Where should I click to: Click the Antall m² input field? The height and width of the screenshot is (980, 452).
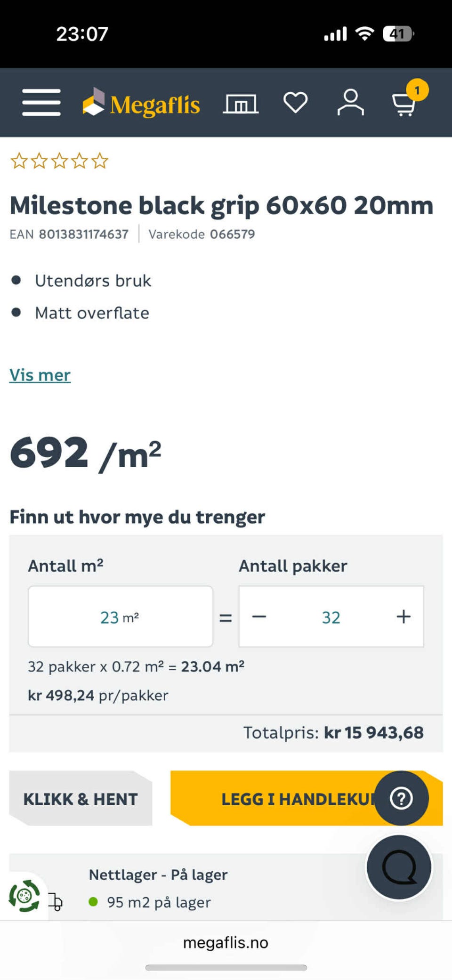pyautogui.click(x=120, y=616)
